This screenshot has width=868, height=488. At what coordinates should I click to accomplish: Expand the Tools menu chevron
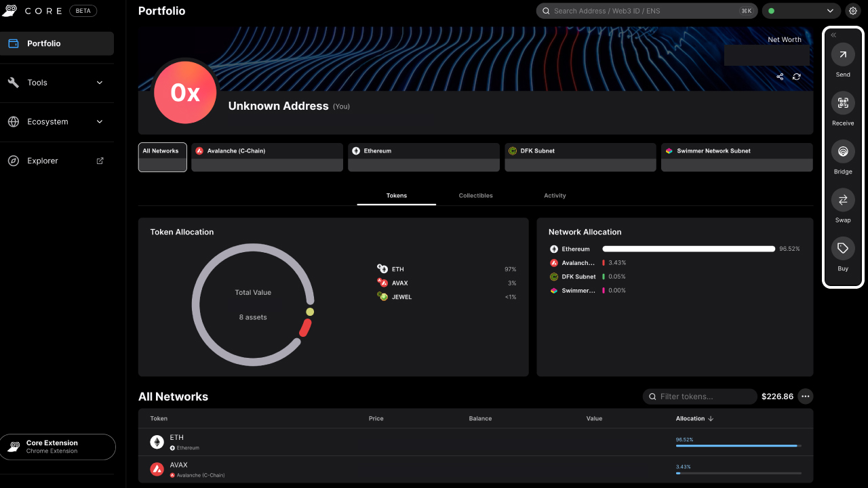100,83
